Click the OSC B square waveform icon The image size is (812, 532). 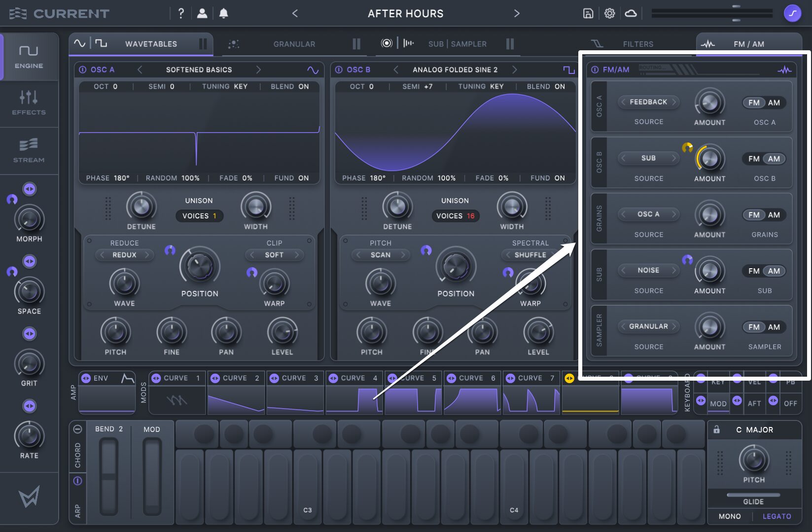(569, 70)
